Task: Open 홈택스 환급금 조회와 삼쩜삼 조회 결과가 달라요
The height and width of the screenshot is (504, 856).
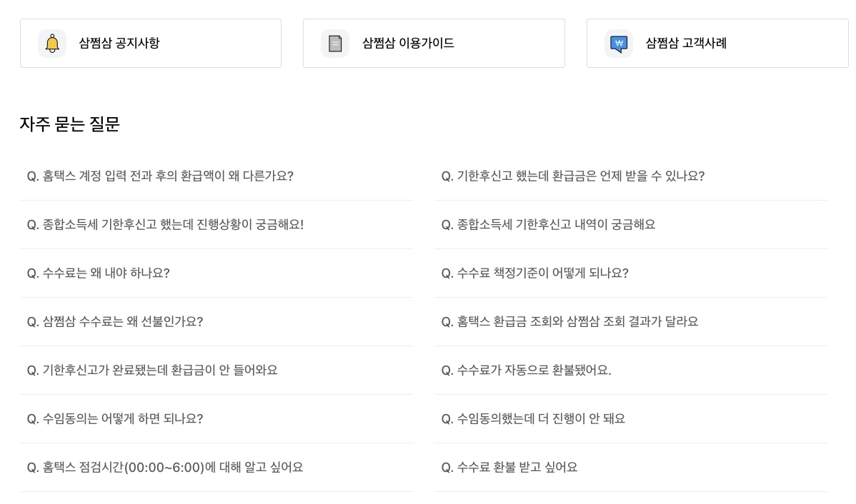Action: [569, 322]
